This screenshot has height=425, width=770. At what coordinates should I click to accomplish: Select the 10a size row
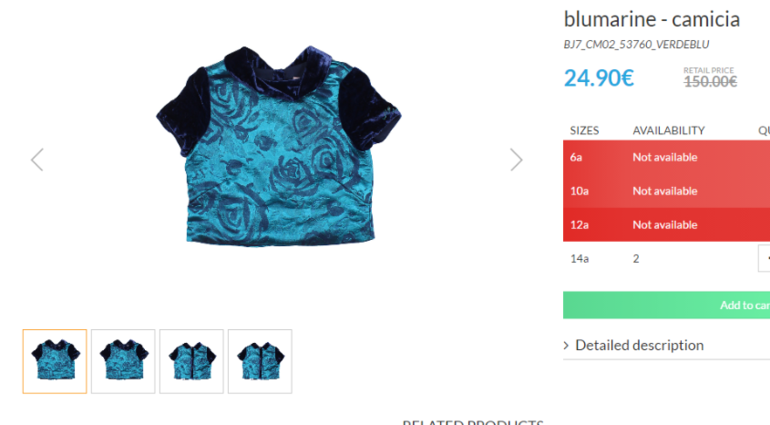click(x=666, y=191)
